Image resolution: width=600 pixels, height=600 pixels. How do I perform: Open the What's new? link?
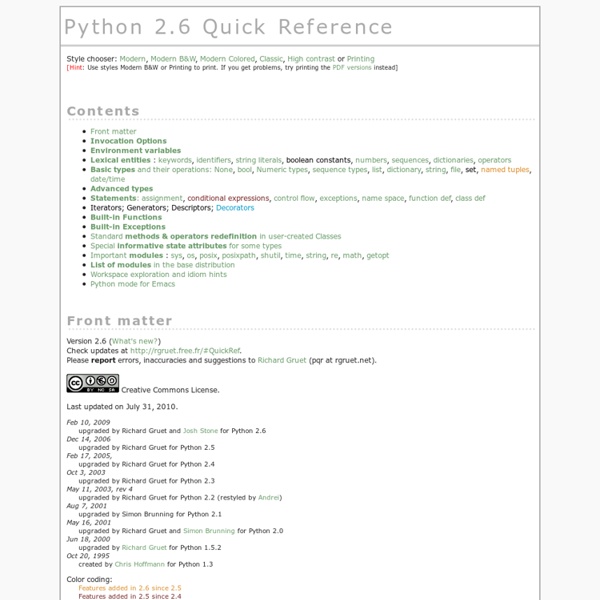135,341
